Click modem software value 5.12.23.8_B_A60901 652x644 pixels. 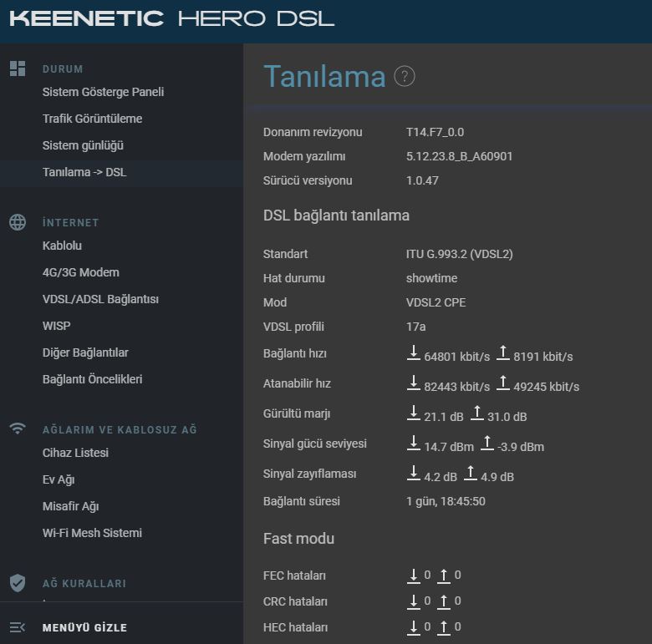[x=459, y=156]
